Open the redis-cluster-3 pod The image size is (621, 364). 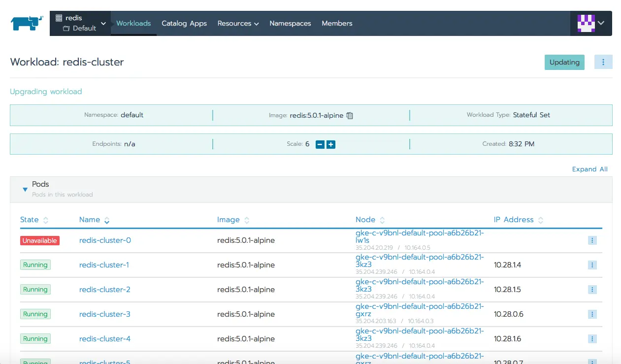coord(104,314)
